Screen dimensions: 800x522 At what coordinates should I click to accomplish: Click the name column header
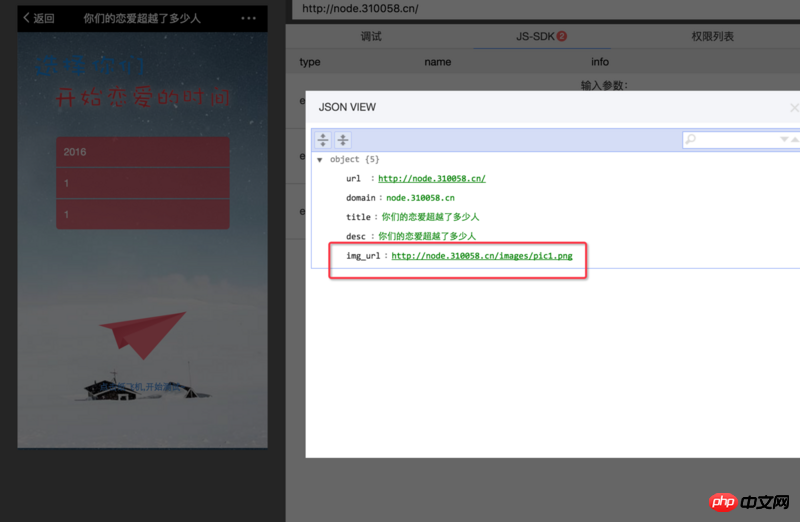click(x=438, y=62)
